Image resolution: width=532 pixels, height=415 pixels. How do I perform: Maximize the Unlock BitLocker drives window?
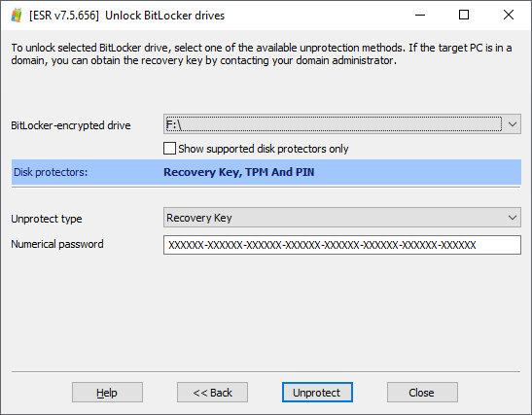pyautogui.click(x=464, y=15)
